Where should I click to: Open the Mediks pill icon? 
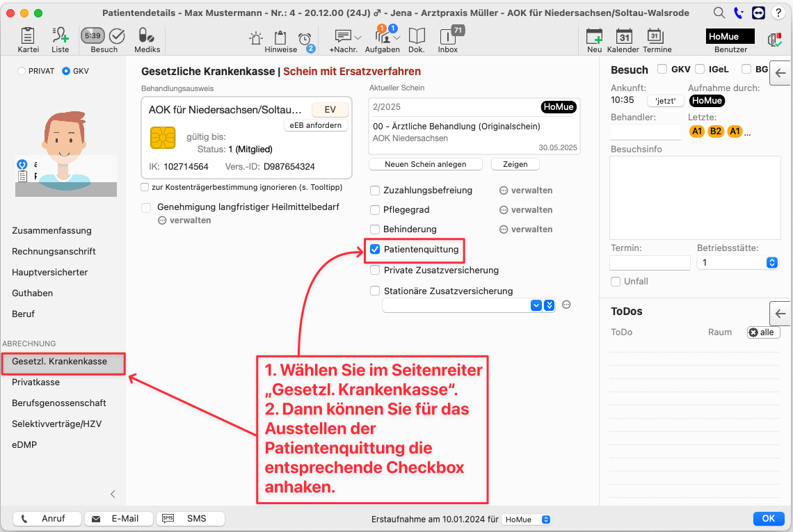pyautogui.click(x=147, y=35)
